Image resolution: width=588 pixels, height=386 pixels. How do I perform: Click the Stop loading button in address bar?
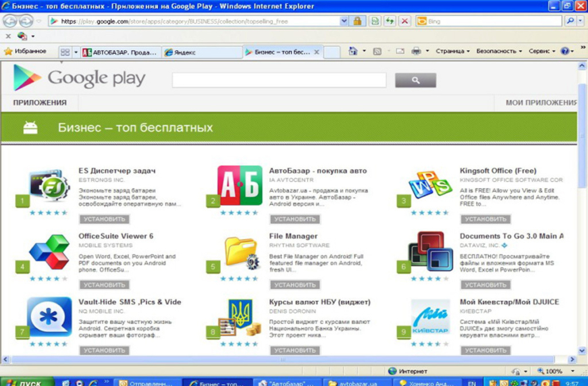tap(404, 22)
